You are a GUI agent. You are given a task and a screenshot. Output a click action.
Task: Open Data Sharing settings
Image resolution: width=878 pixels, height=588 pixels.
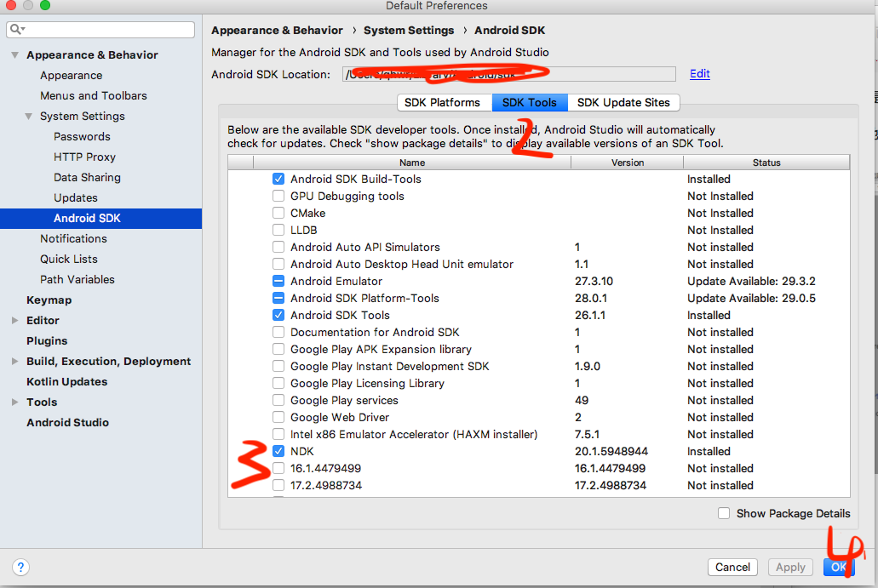88,177
